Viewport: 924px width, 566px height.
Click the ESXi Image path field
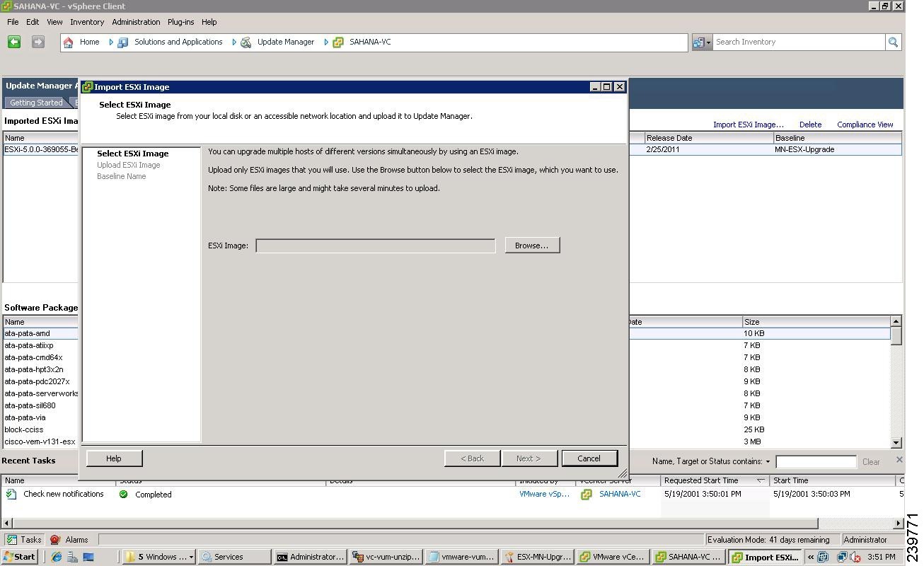pyautogui.click(x=376, y=246)
